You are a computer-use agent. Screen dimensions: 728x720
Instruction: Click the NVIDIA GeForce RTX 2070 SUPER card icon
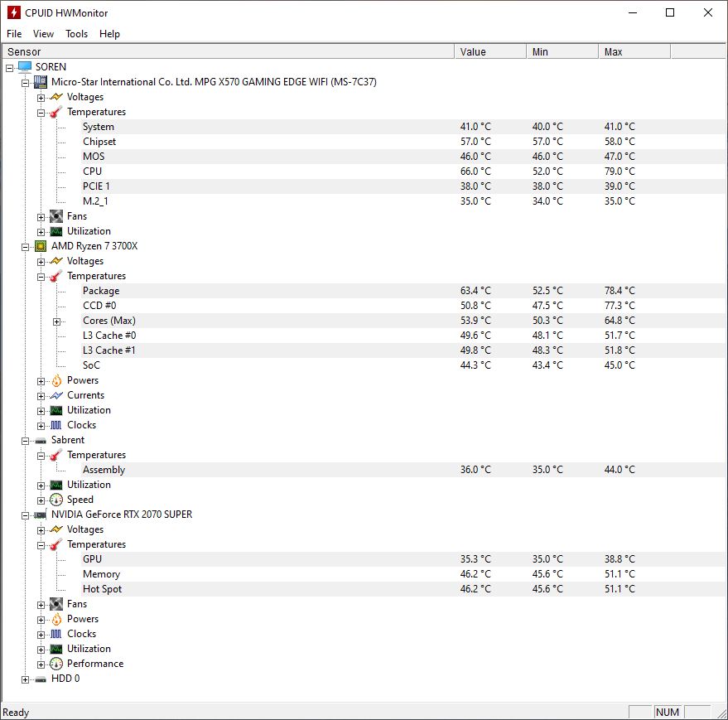(x=41, y=515)
